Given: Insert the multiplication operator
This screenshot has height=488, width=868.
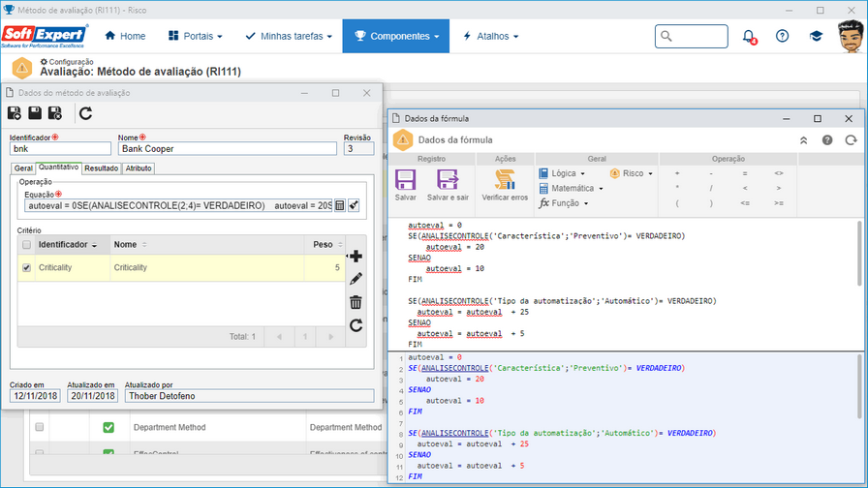Looking at the screenshot, I should tap(677, 188).
